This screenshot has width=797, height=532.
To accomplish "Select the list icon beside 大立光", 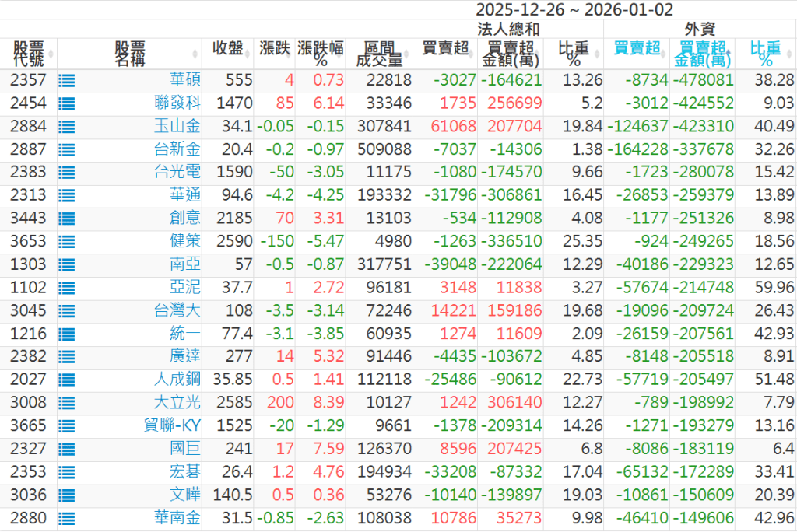I will pos(66,403).
